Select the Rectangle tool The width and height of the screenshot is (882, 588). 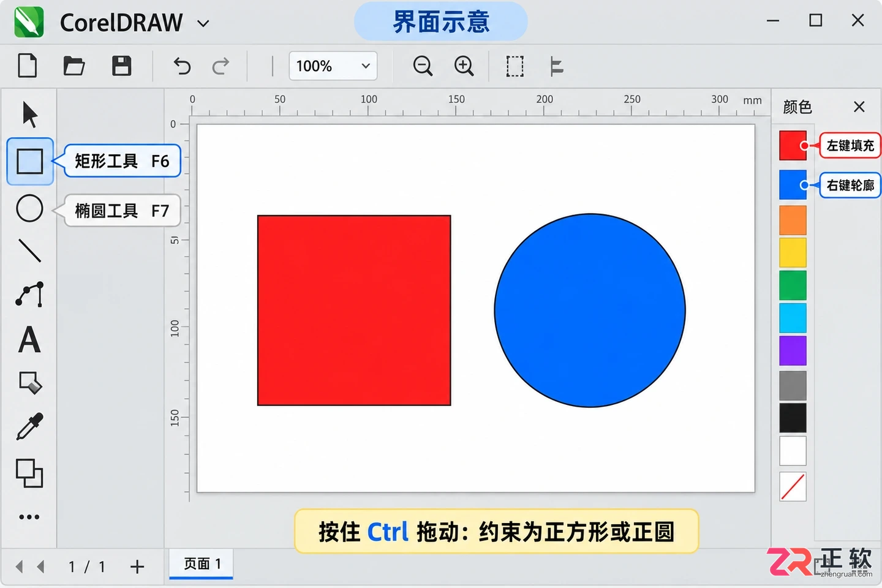click(x=29, y=162)
